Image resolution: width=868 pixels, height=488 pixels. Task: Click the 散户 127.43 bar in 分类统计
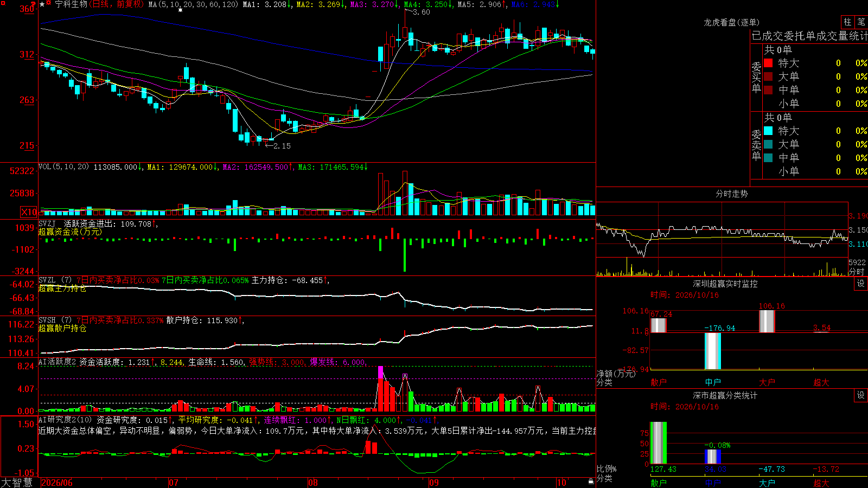point(658,443)
